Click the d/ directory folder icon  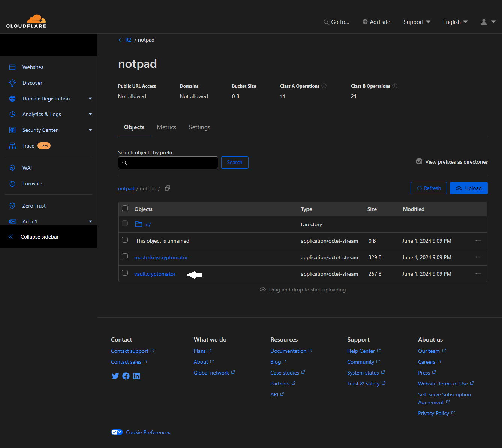139,224
